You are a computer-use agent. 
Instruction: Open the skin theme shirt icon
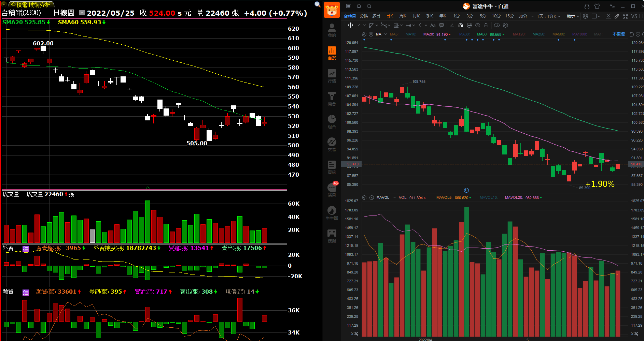coord(597,6)
